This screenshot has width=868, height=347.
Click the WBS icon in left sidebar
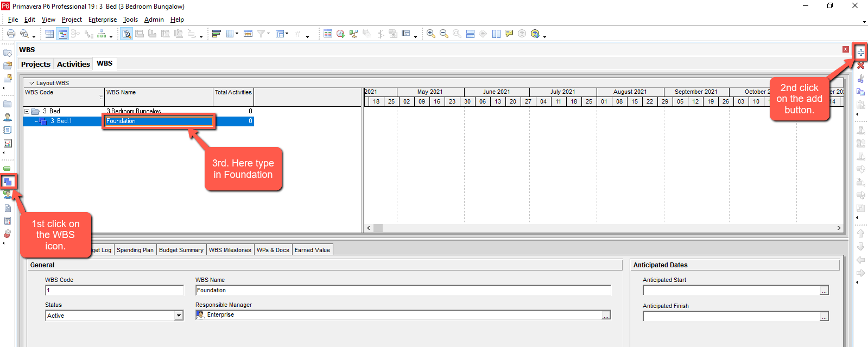tap(8, 182)
